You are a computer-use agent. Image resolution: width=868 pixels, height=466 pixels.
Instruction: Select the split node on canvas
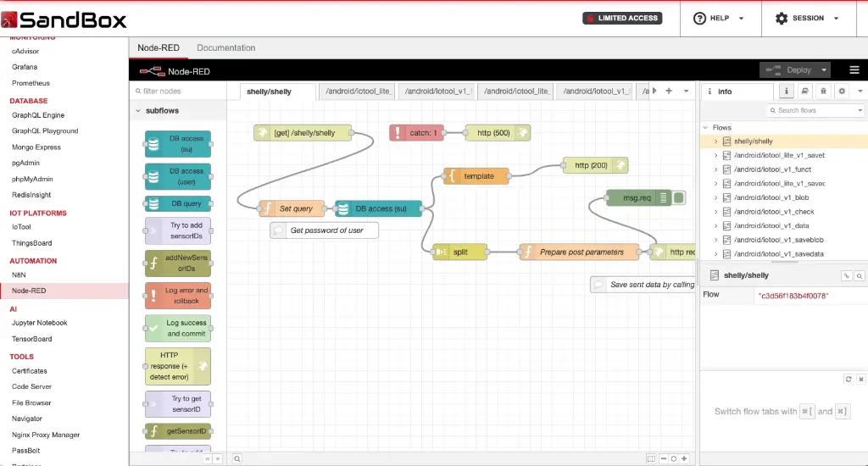460,252
